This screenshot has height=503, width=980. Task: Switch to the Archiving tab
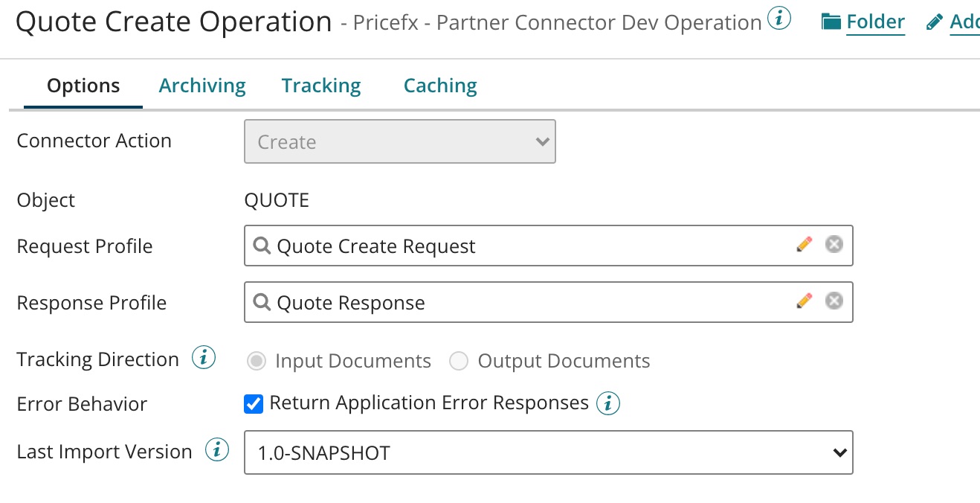(202, 85)
